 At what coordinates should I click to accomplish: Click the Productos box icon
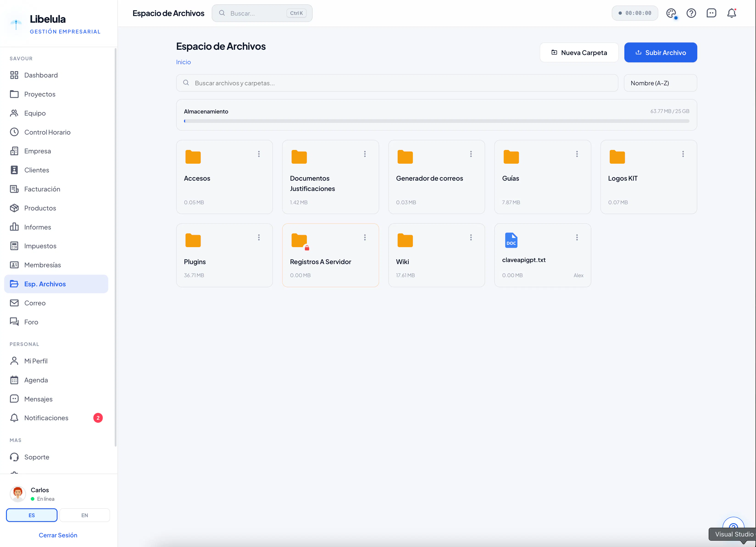14,208
